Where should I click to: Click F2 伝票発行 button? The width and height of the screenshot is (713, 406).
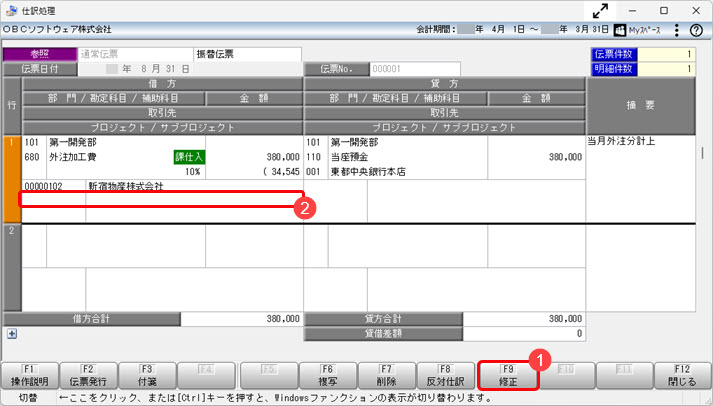coord(88,376)
